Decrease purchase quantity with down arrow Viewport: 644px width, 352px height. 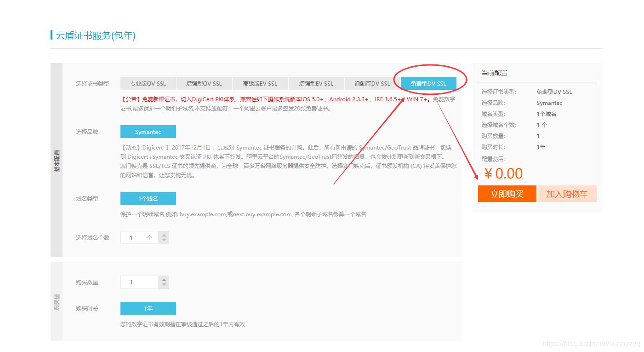[164, 285]
